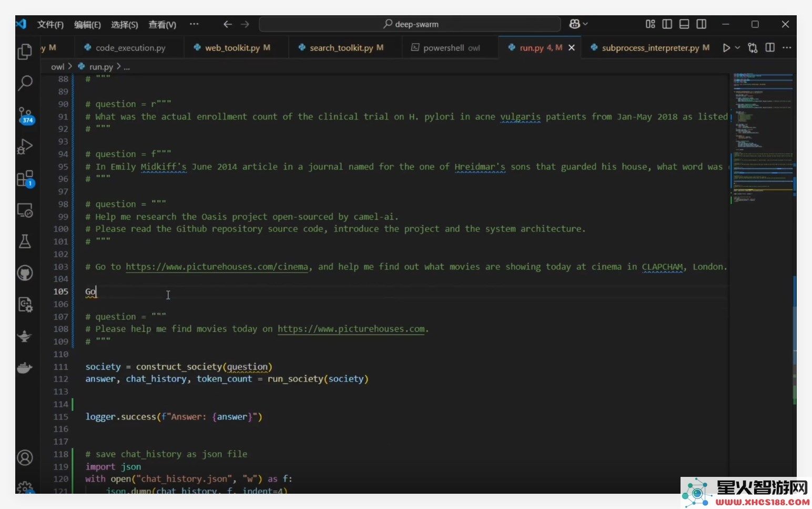This screenshot has height=509, width=812.
Task: Click line number 105 in the gutter
Action: point(61,292)
